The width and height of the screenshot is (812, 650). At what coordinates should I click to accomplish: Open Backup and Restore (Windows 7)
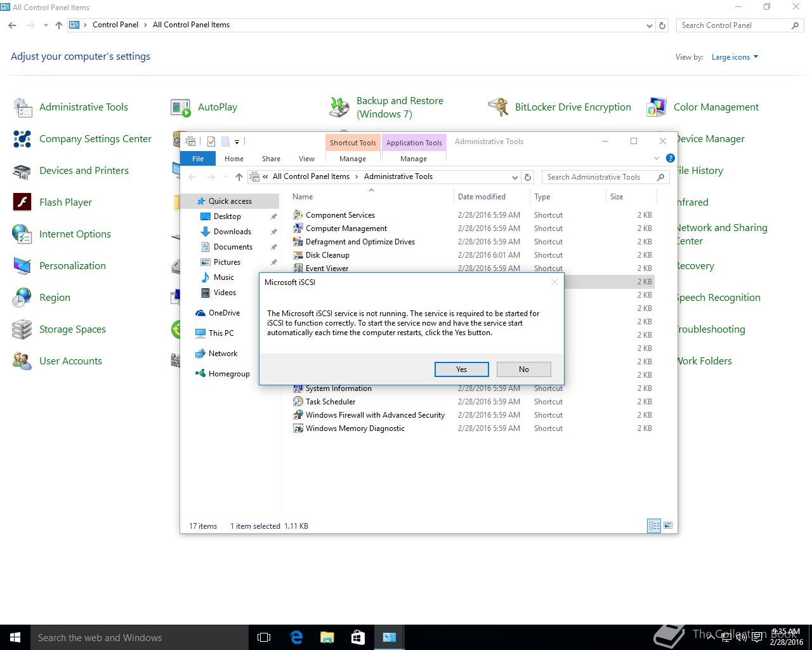[387, 107]
